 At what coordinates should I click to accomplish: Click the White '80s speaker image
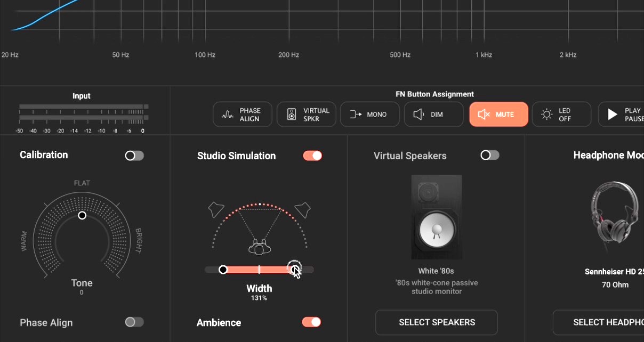coord(436,217)
